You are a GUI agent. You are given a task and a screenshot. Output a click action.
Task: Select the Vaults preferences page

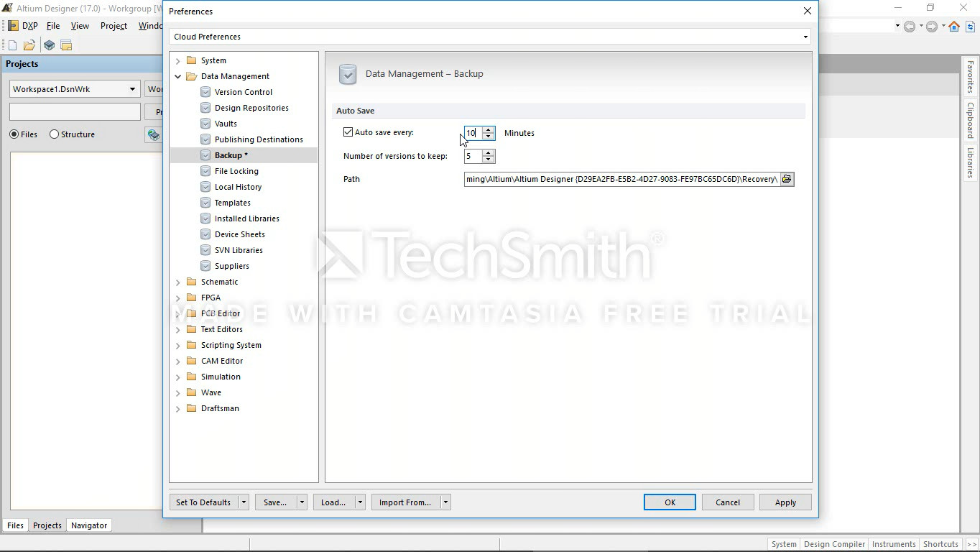pyautogui.click(x=226, y=124)
